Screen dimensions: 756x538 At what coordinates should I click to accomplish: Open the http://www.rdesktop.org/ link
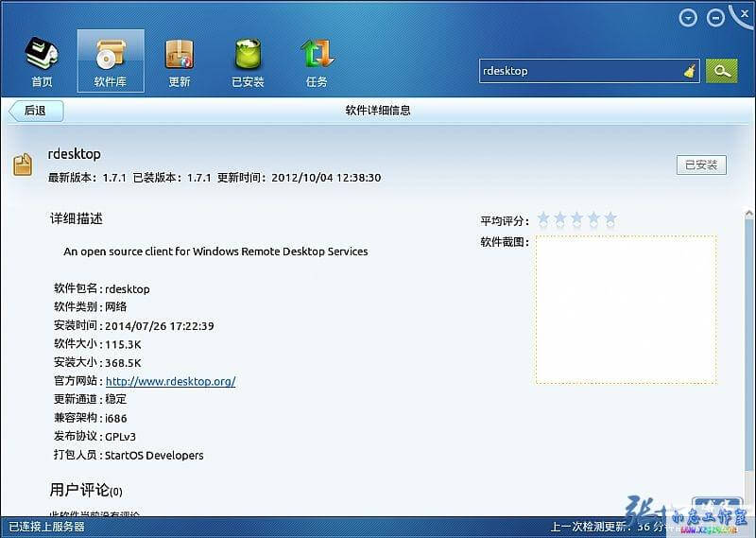point(170,381)
